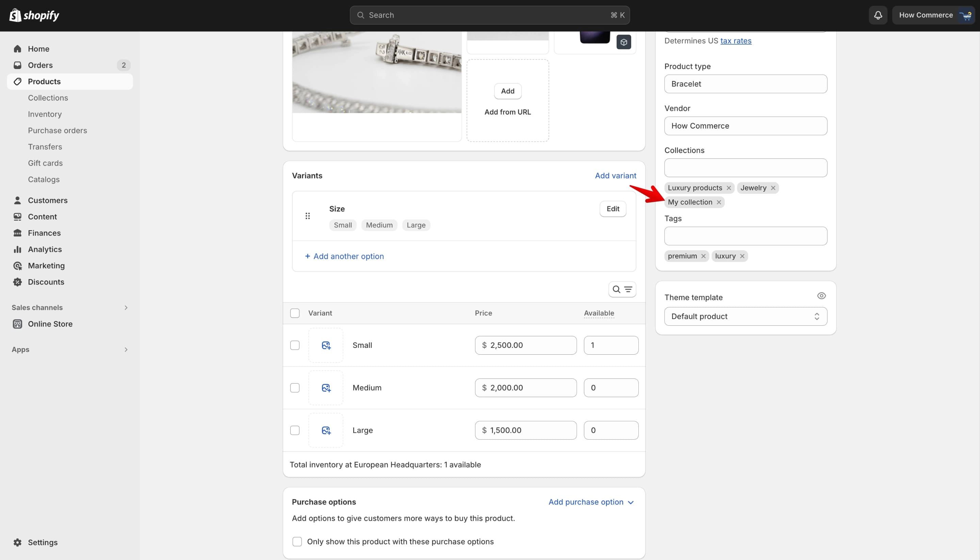Click the Shopify logo
Viewport: 980px width, 560px height.
(34, 15)
